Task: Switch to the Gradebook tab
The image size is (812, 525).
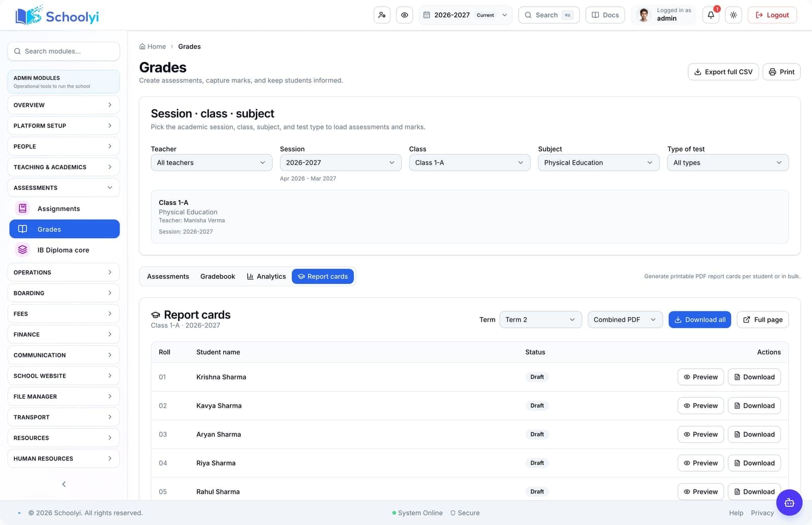Action: [x=218, y=276]
